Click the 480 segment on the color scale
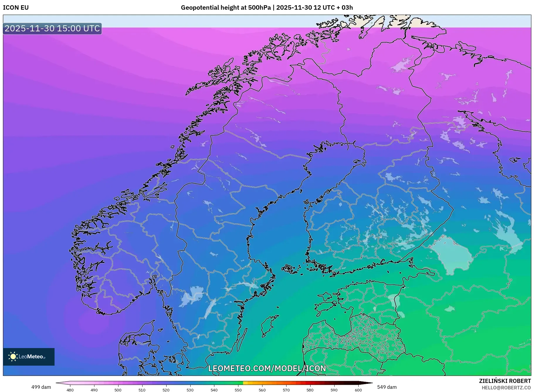Image resolution: width=534 pixels, height=392 pixels. click(70, 384)
